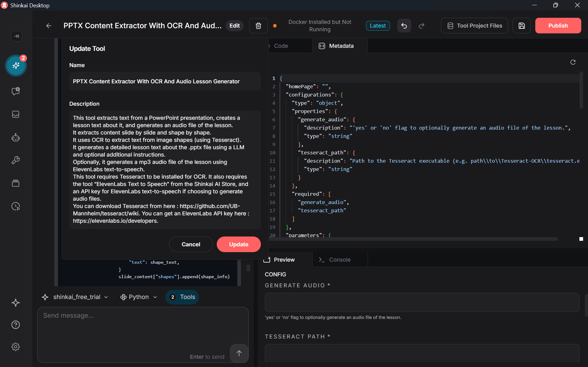Undo the last change
Screen dimensions: 588x367
tap(404, 26)
